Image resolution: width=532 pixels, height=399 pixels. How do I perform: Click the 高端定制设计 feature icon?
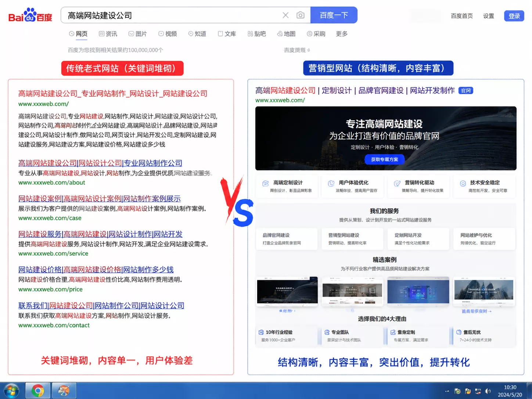[265, 183]
